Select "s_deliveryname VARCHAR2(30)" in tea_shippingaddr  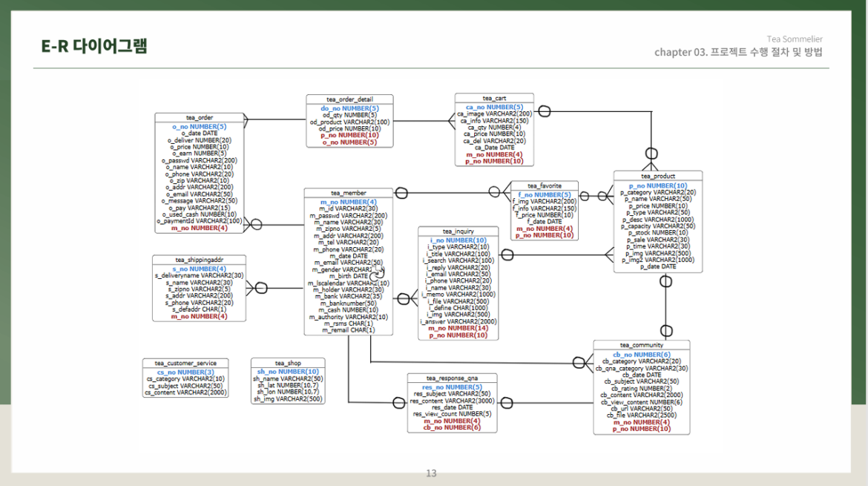pyautogui.click(x=200, y=276)
